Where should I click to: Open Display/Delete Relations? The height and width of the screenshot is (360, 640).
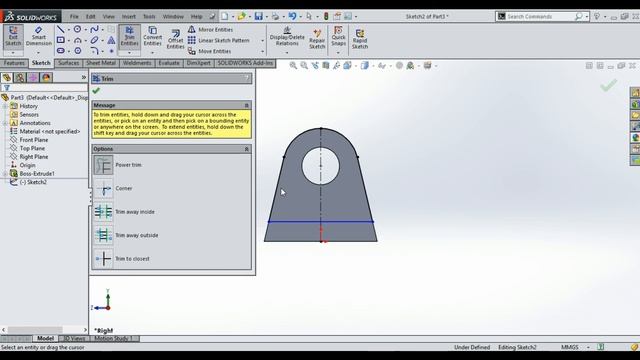pyautogui.click(x=287, y=37)
